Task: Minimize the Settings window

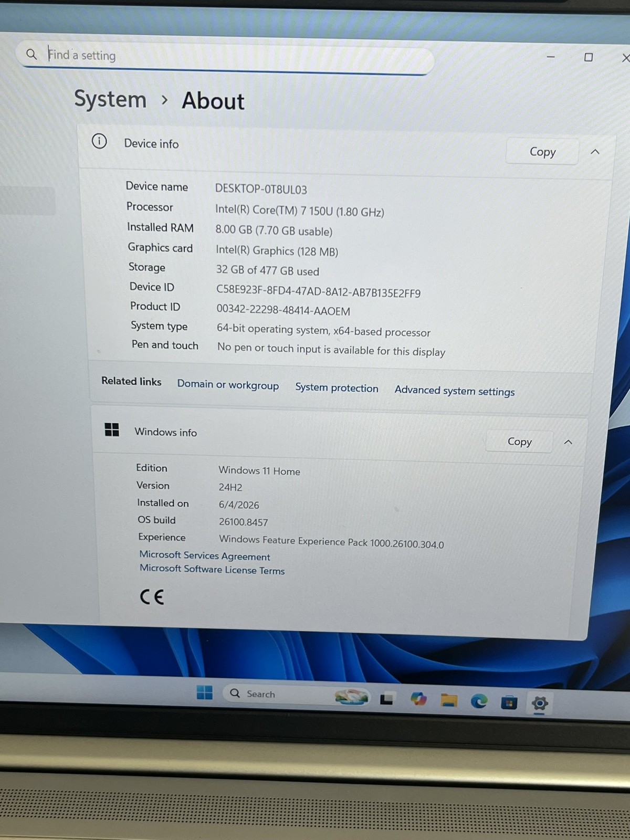Action: (551, 57)
